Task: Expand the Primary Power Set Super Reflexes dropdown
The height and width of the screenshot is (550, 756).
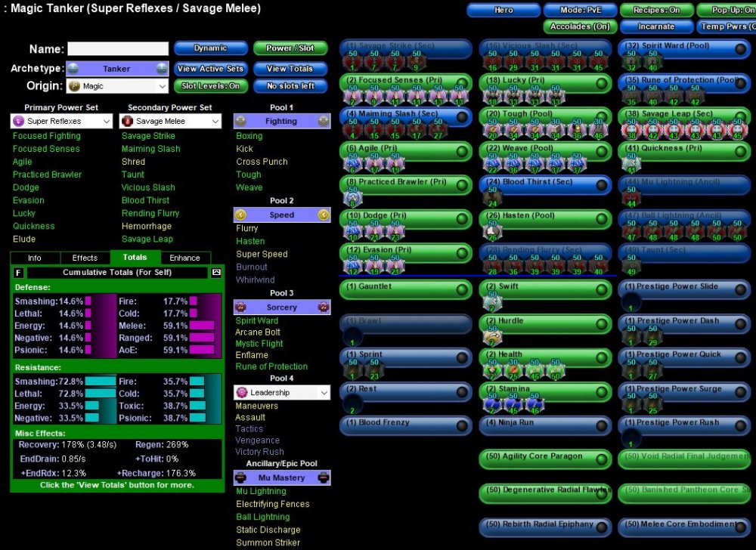Action: pyautogui.click(x=61, y=121)
